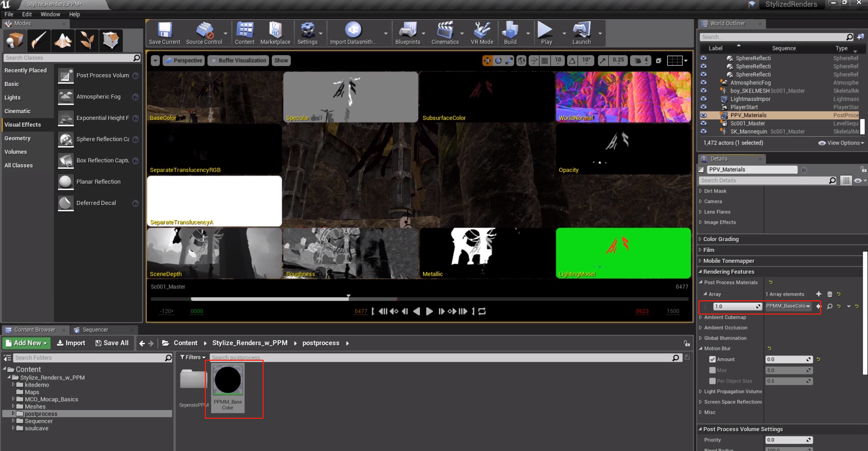Click the Save All button

pyautogui.click(x=112, y=343)
